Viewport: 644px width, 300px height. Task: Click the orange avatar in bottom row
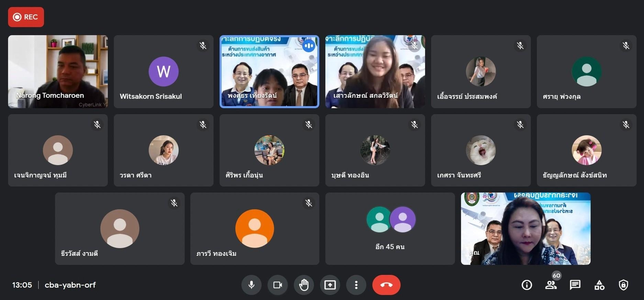tap(255, 228)
